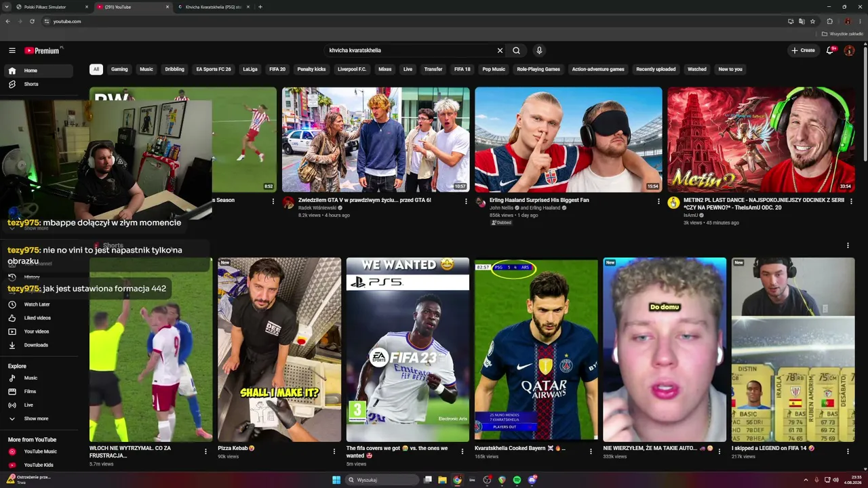Open Spotify from the taskbar

517,480
